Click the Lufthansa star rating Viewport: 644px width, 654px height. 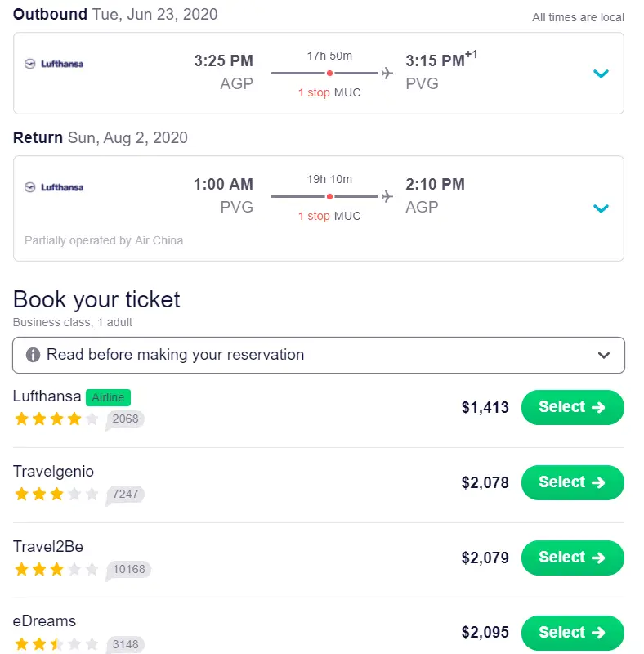tap(56, 419)
